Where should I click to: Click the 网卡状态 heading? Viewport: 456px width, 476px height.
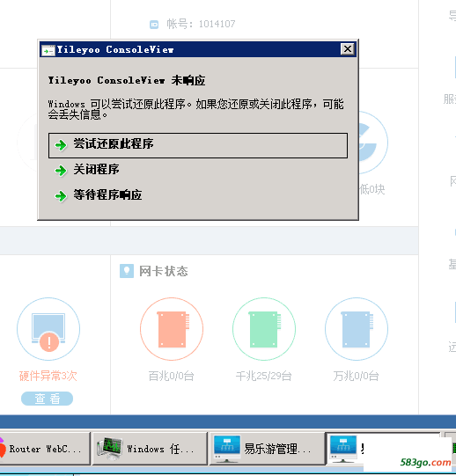tap(164, 271)
